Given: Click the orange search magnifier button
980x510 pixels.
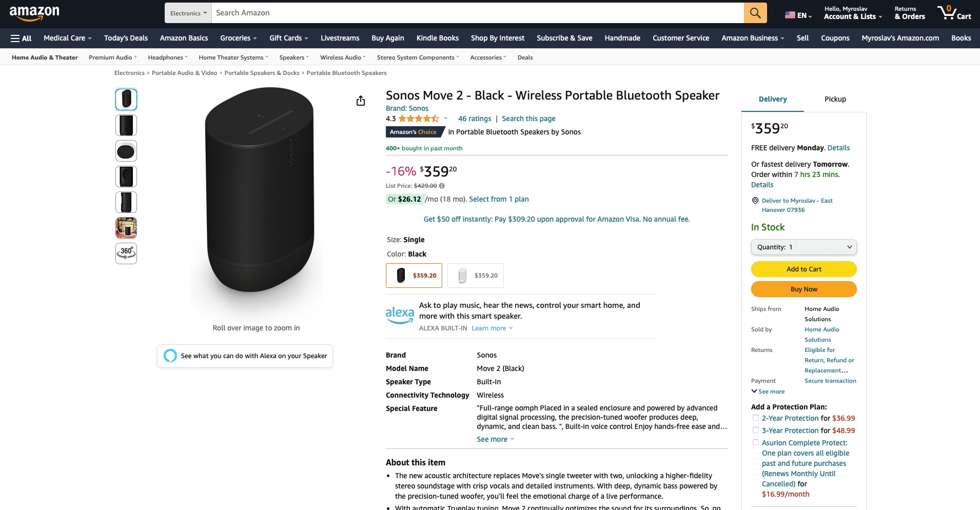Looking at the screenshot, I should tap(755, 13).
